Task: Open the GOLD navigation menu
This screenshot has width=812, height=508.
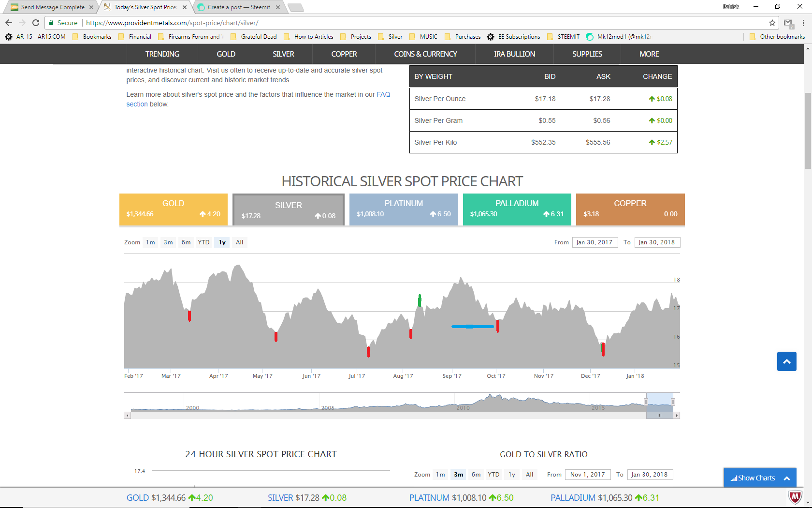Action: click(x=226, y=54)
